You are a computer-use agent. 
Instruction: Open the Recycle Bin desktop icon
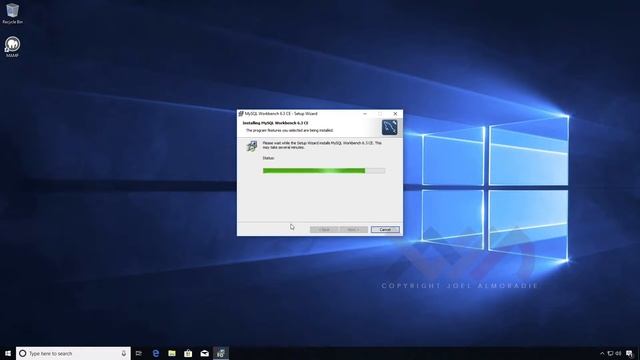[x=12, y=13]
